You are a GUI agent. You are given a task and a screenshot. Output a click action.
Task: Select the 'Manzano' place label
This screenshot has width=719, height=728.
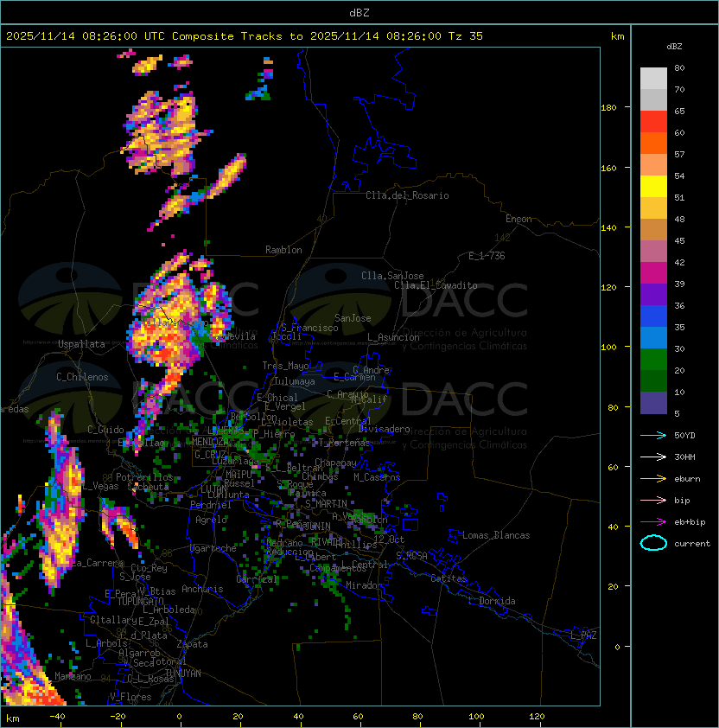(73, 676)
